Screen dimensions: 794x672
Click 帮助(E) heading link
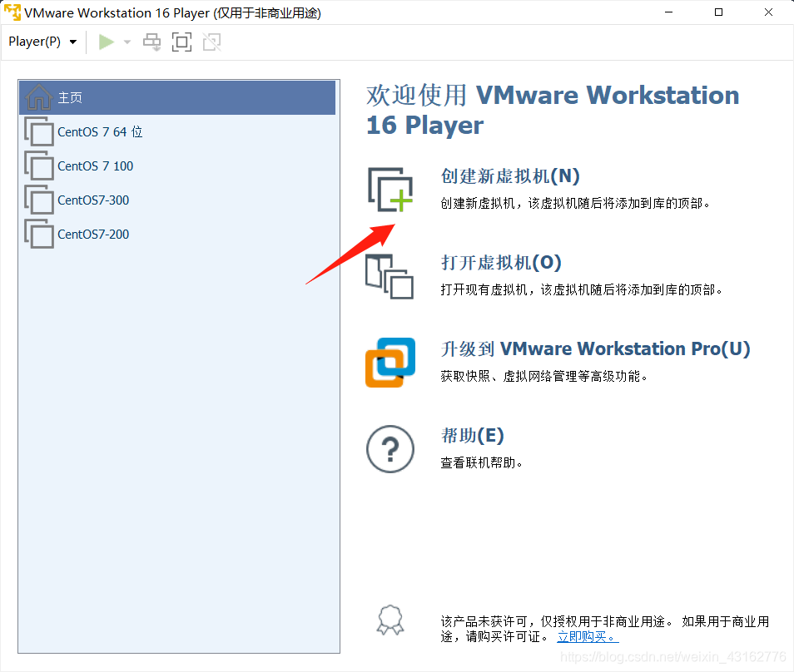(x=472, y=436)
